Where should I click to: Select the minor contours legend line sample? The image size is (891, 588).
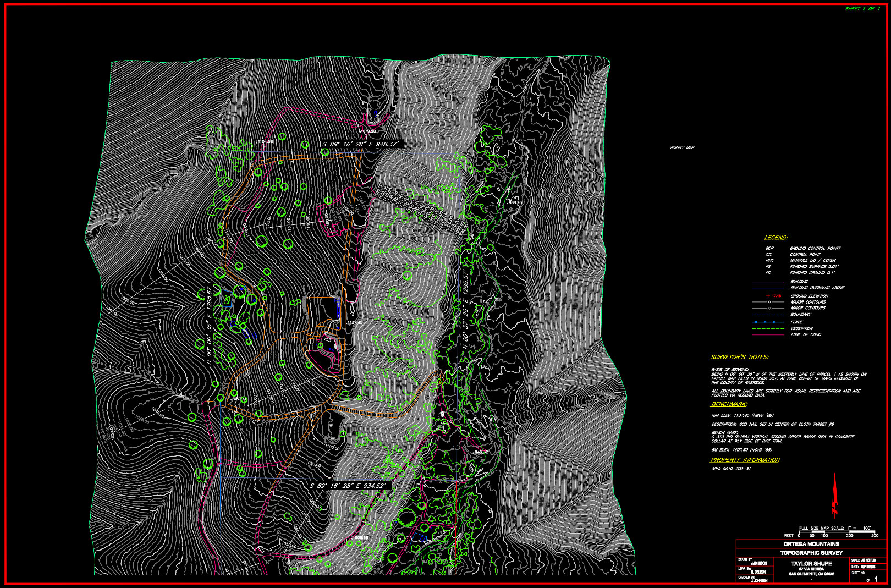(x=768, y=308)
